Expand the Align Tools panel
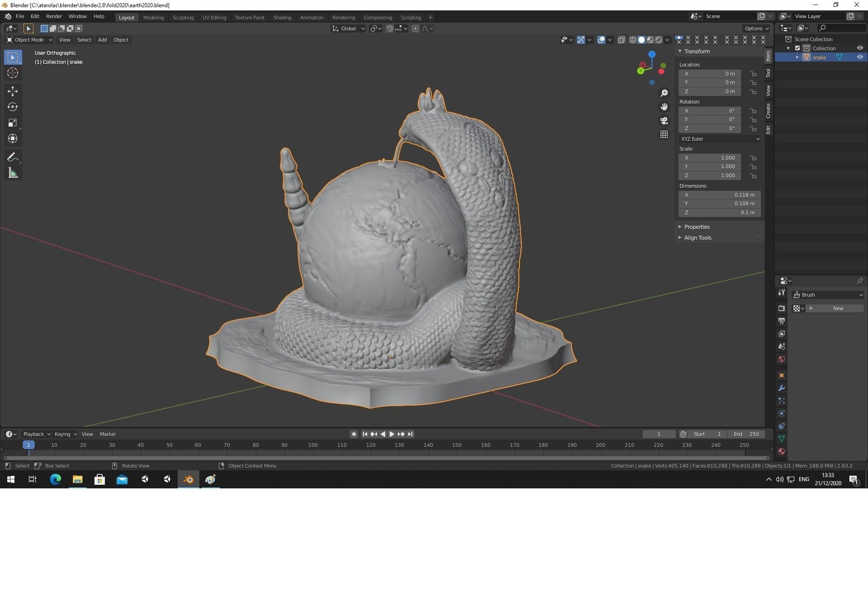868x615 pixels. point(697,237)
